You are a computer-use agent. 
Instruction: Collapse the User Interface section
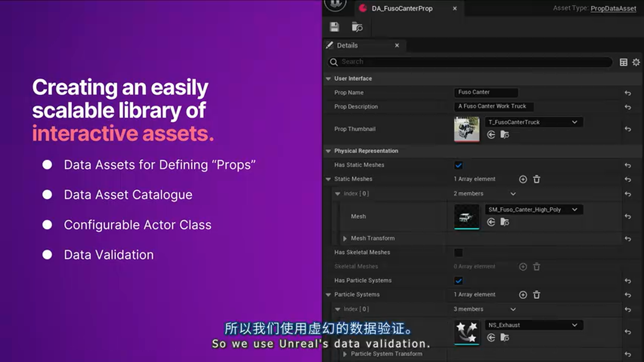coord(329,79)
